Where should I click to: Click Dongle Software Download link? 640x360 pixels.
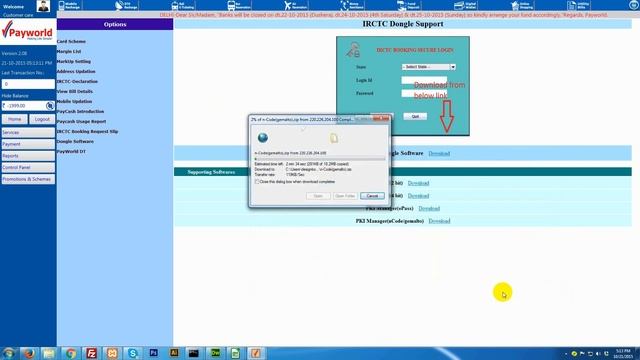point(439,153)
